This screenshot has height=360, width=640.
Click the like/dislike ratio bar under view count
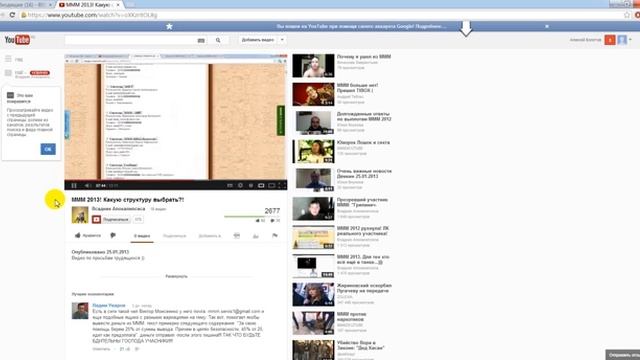[252, 216]
